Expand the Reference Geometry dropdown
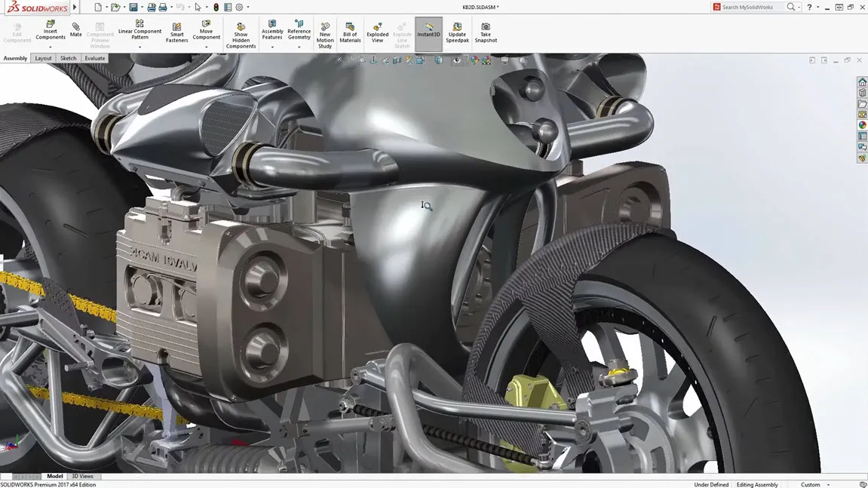This screenshot has width=868, height=488. pyautogui.click(x=299, y=48)
